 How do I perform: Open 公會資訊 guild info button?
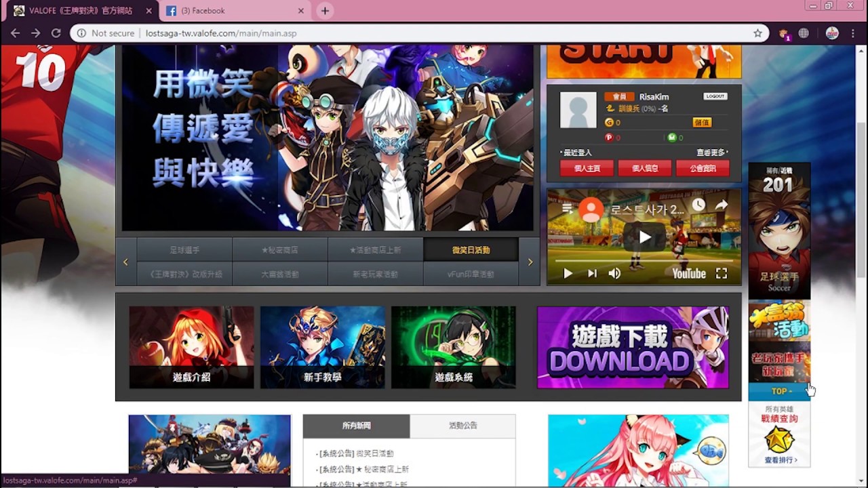(703, 168)
